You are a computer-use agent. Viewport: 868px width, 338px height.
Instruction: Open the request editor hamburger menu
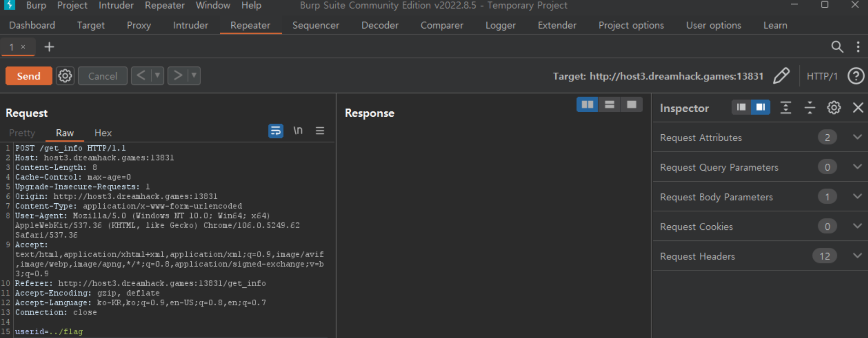(x=320, y=131)
